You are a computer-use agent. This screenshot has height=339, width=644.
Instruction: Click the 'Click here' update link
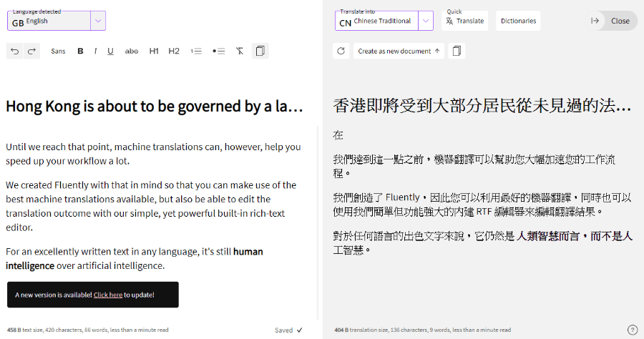pos(108,295)
